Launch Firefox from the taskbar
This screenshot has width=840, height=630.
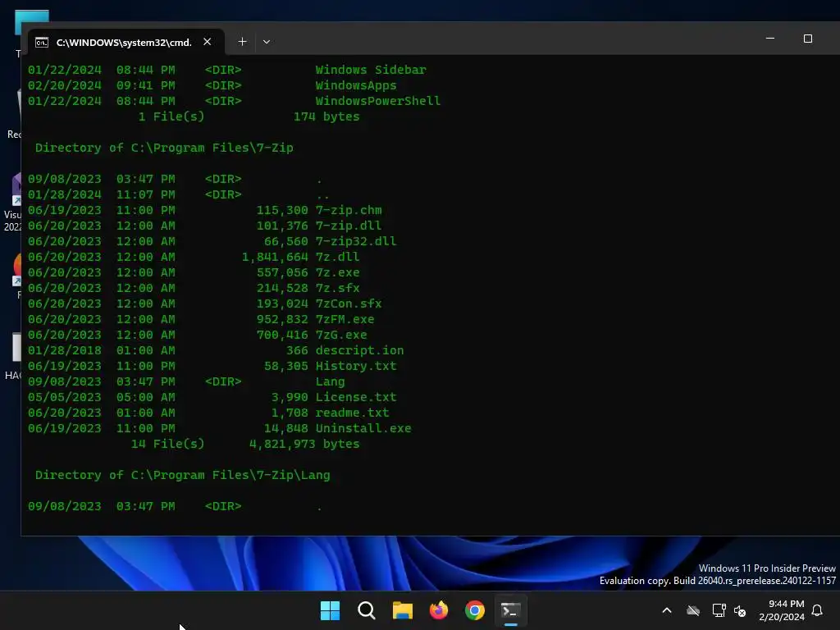coord(439,610)
